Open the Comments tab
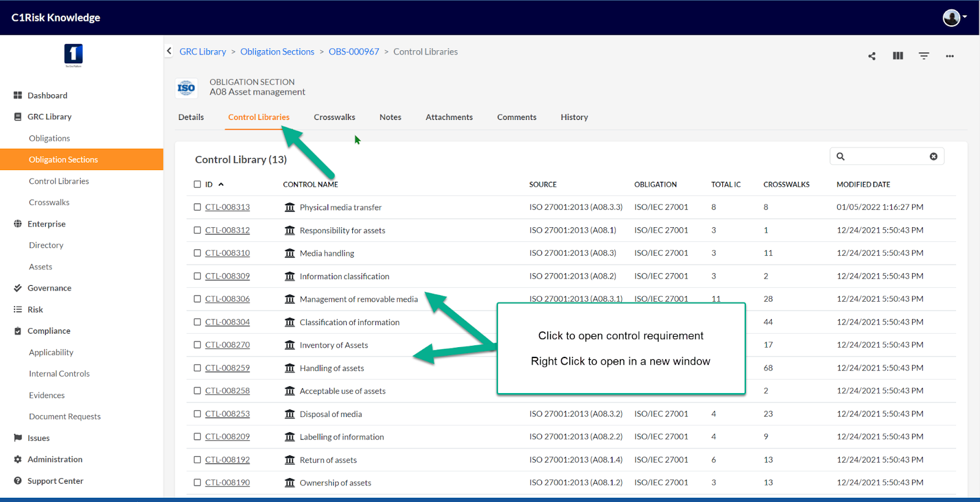Viewport: 980px width, 502px height. (x=517, y=117)
